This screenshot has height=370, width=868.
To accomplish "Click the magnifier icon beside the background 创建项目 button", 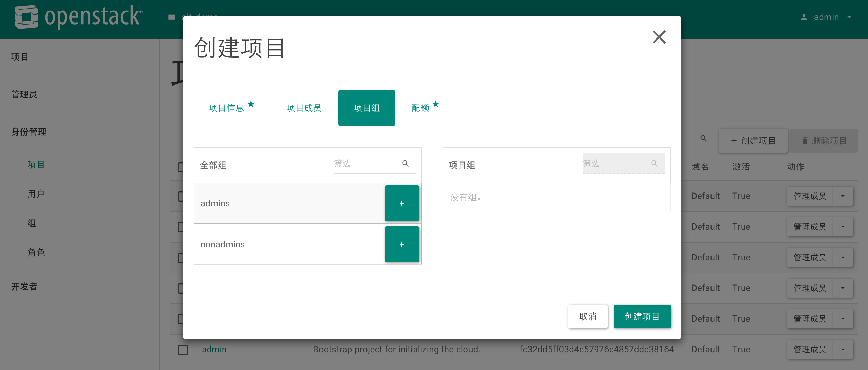I will click(x=703, y=139).
